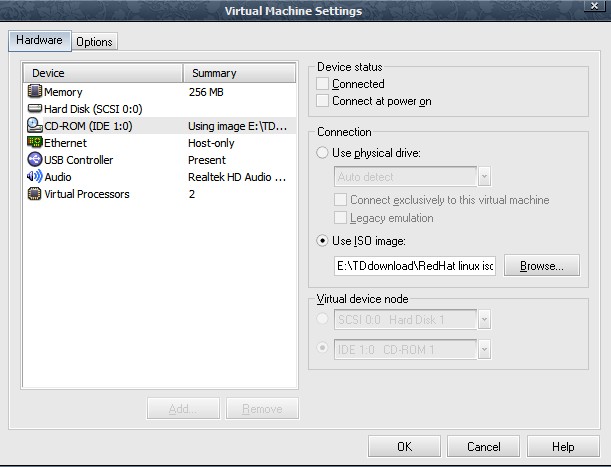Enable the Connected checkbox
Screen dimensions: 611x467
323,84
